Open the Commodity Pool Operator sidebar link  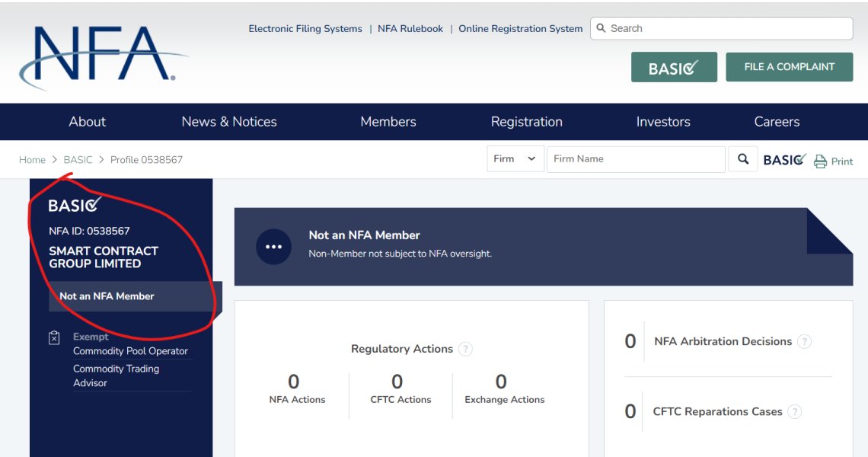point(131,351)
